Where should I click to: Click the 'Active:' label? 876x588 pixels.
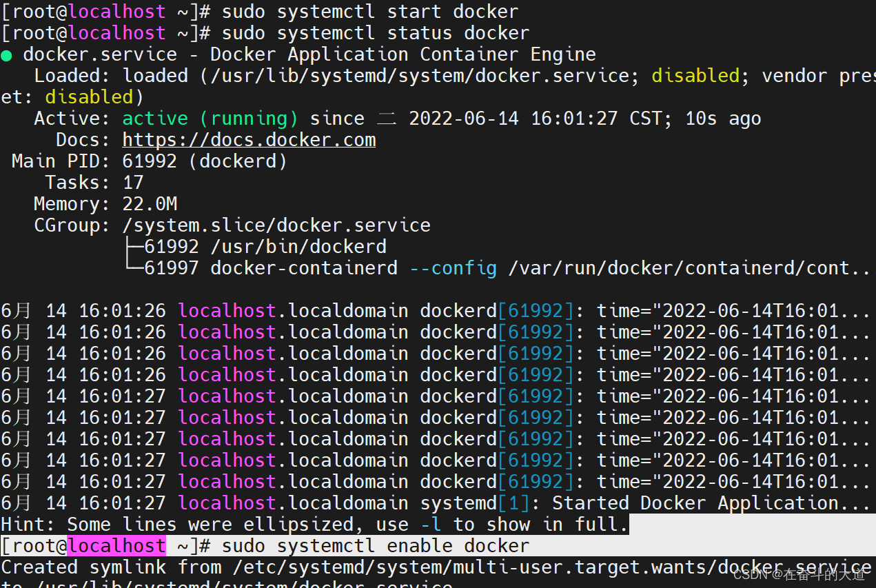click(x=72, y=119)
